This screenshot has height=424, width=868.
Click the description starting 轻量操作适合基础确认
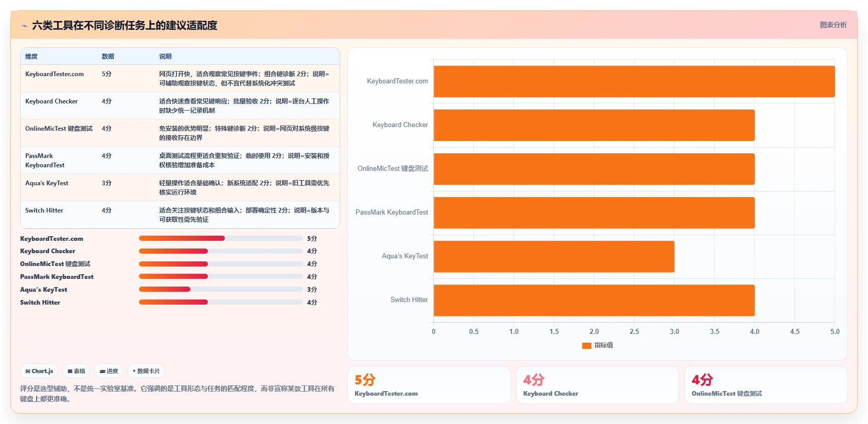[x=244, y=188]
